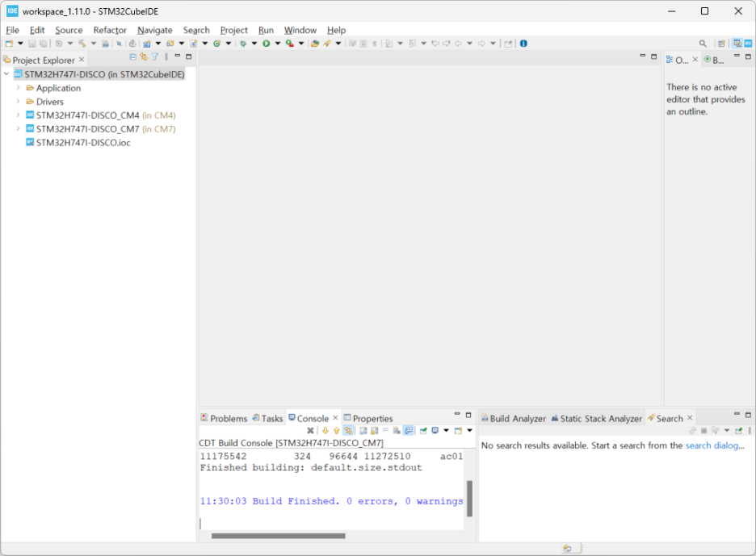
Task: Open the New dropdown arrow beside New icon
Action: [x=20, y=44]
